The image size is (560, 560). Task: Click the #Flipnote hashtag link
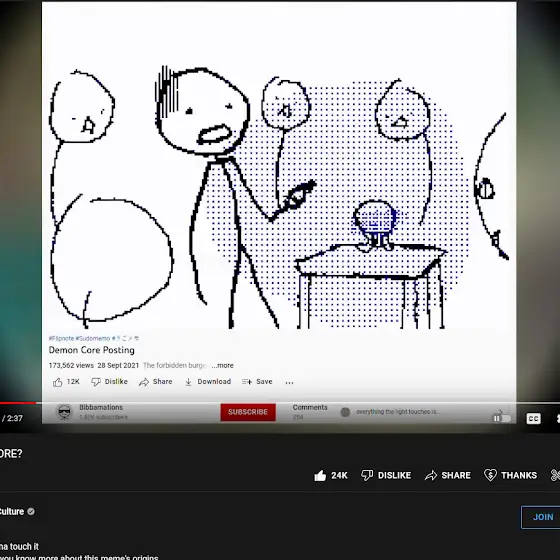pyautogui.click(x=61, y=338)
